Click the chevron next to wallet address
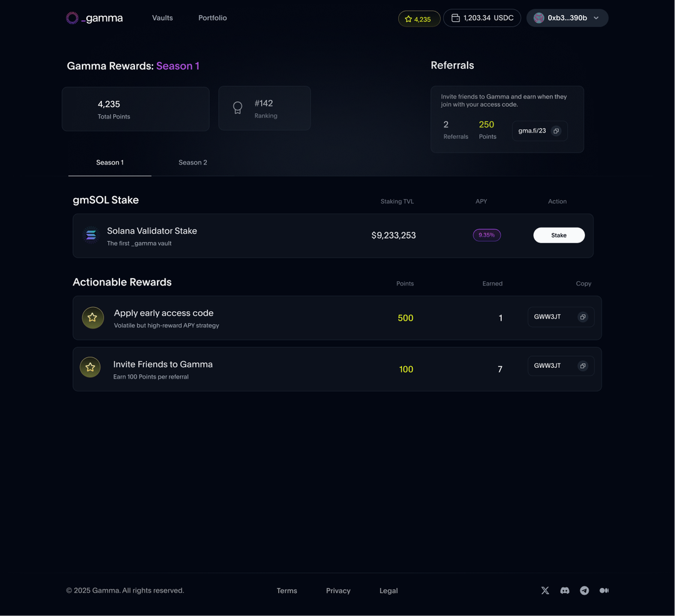Viewport: 675px width, 616px height. [x=596, y=18]
